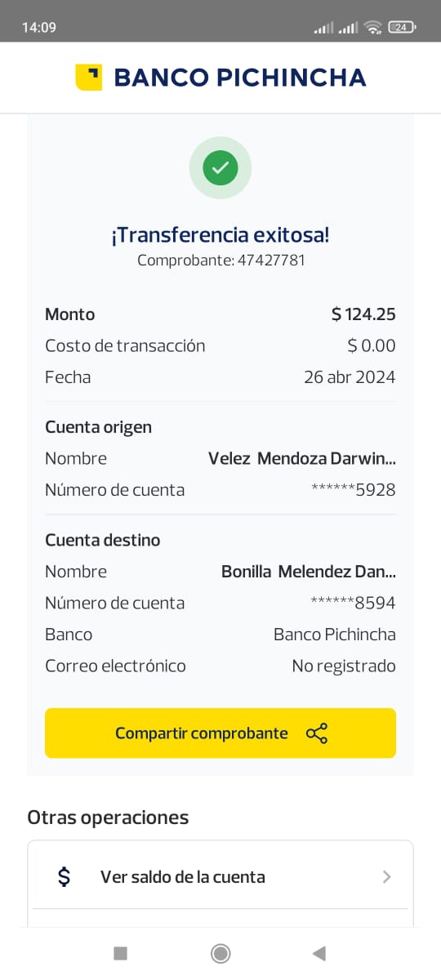Viewport: 441px width, 980px height.
Task: Tap the Monto amount $ 124.25
Action: coord(363,314)
